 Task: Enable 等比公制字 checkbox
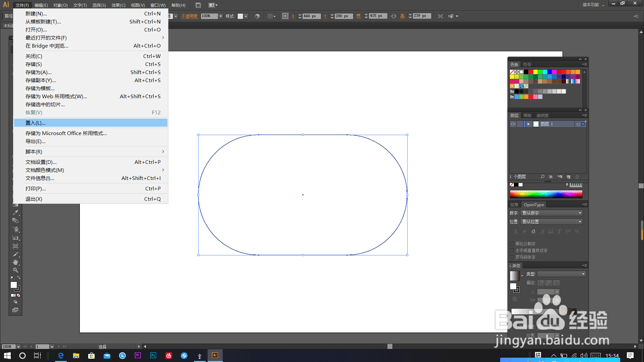click(x=512, y=244)
